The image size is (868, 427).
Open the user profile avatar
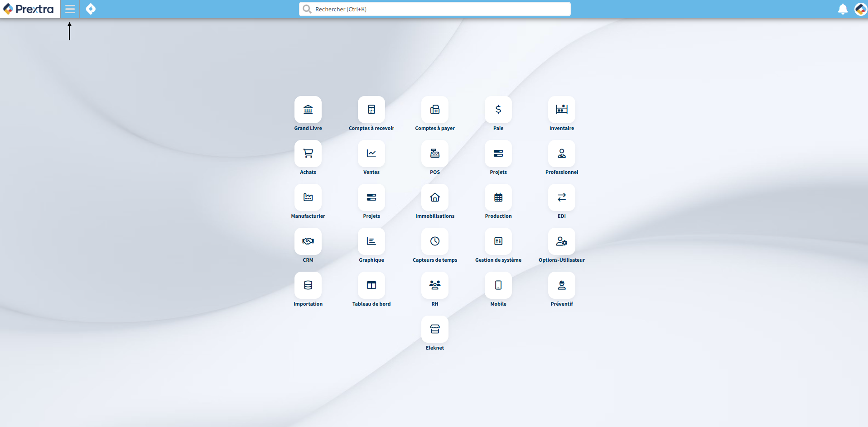(x=860, y=9)
